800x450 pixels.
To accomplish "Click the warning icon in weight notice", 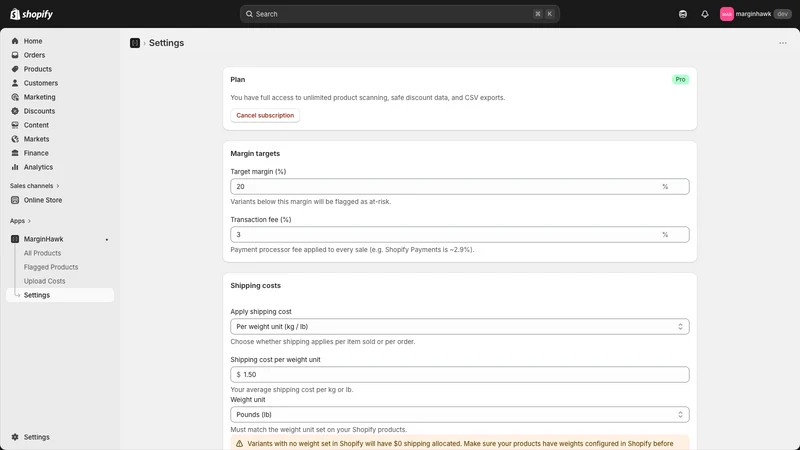I will [x=239, y=443].
